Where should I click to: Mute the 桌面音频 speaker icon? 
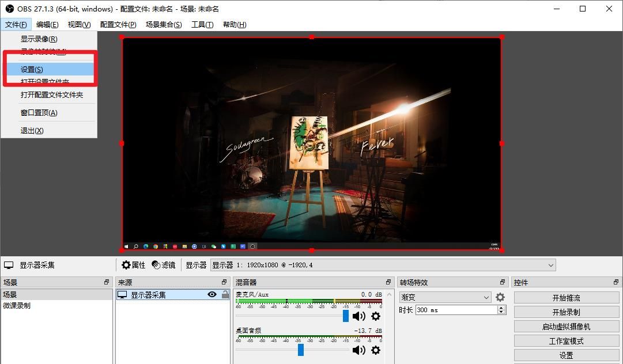[359, 350]
